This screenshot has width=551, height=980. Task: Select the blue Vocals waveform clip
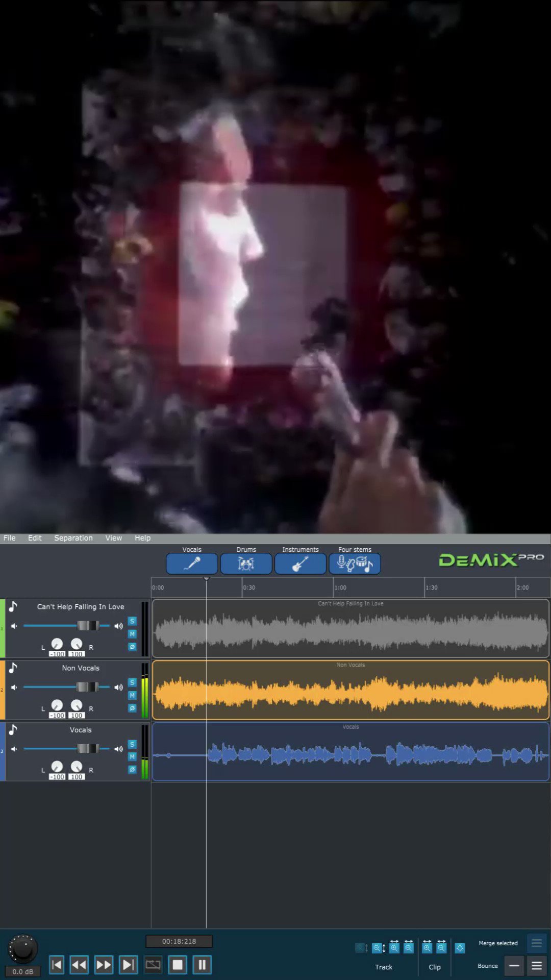click(350, 751)
